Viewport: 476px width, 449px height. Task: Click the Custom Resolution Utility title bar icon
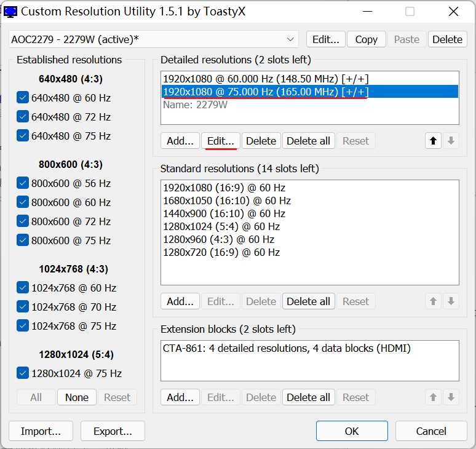10,11
